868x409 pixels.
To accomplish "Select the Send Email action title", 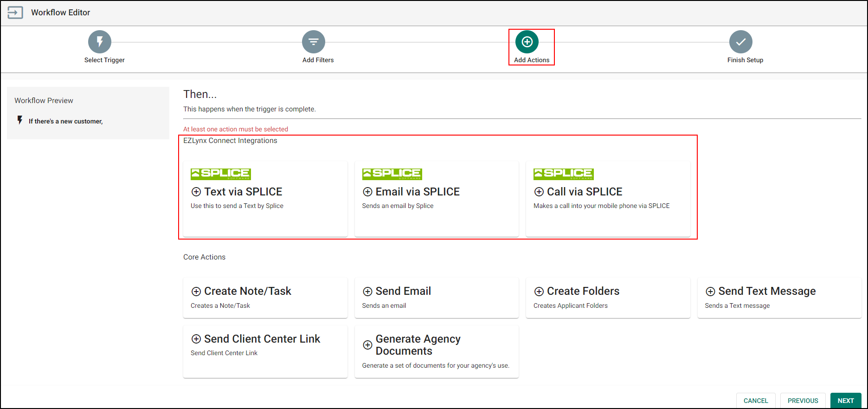I will pos(403,291).
